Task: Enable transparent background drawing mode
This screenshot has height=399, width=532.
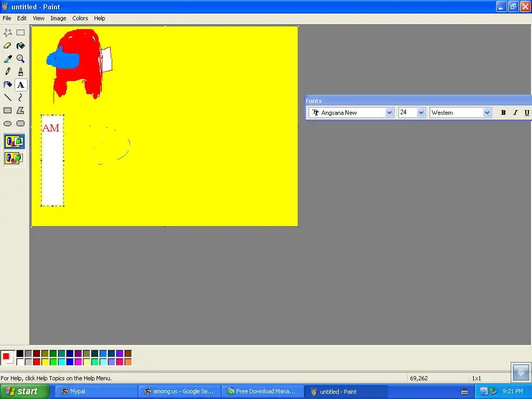Action: coord(14,158)
